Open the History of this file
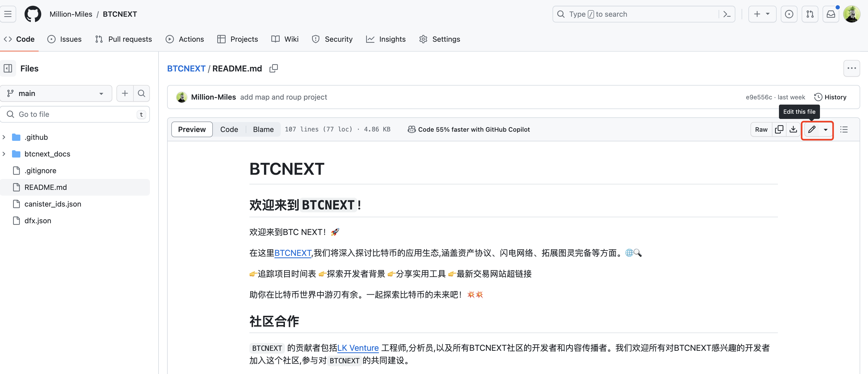The height and width of the screenshot is (374, 868). [830, 97]
